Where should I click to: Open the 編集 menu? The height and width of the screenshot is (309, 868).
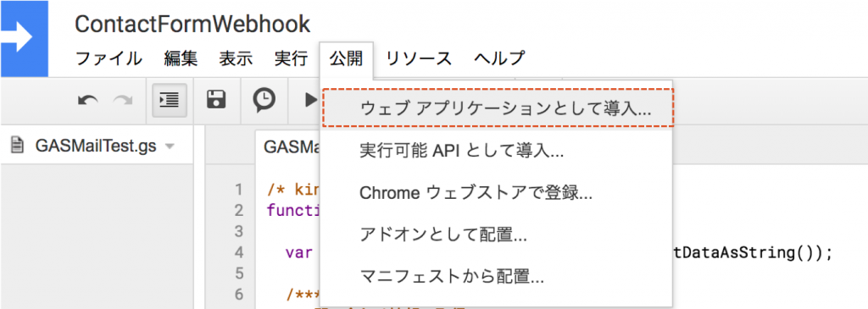pyautogui.click(x=181, y=58)
